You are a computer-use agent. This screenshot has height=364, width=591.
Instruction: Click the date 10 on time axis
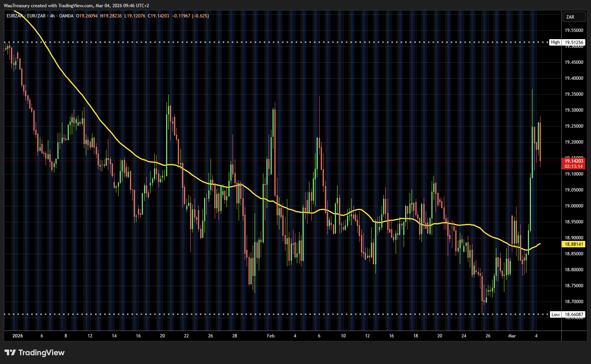tap(343, 336)
